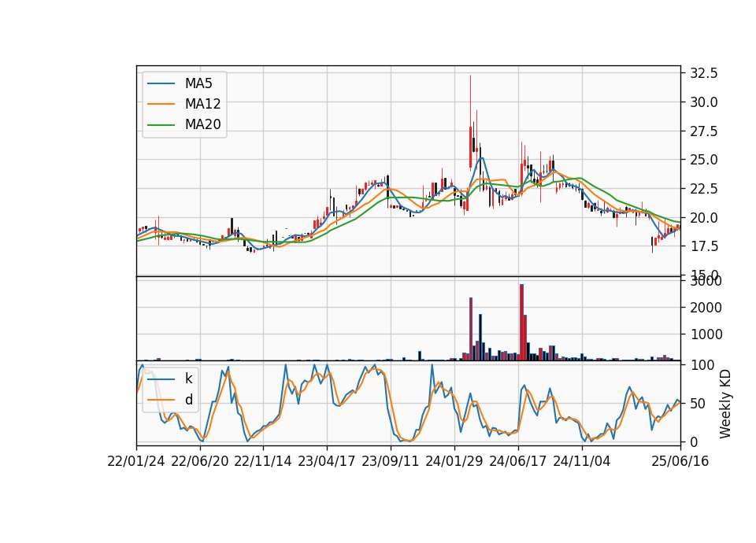
Task: Click the 17.5 price axis label
Action: tap(704, 246)
